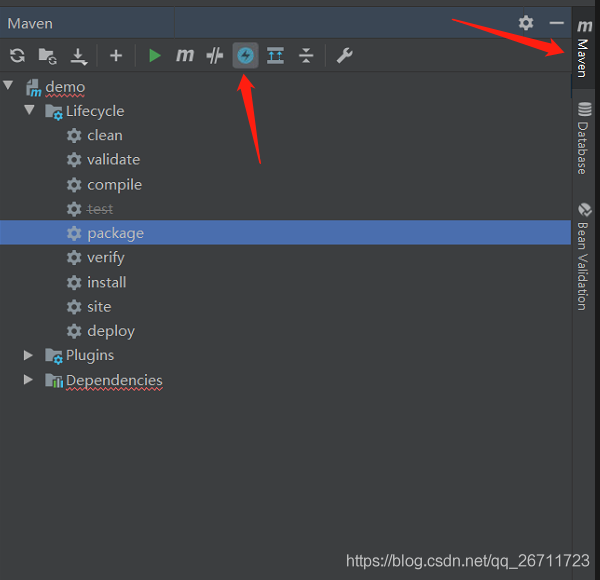Expand the Dependencies folder

coord(28,380)
